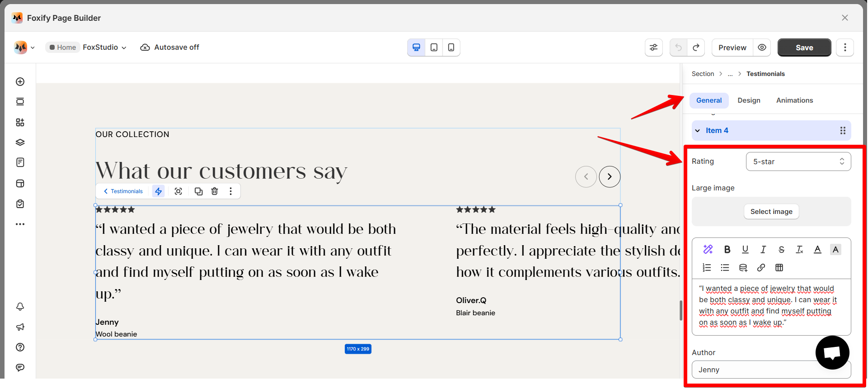The image size is (868, 389).
Task: Apply underline formatting in text editor
Action: point(745,250)
